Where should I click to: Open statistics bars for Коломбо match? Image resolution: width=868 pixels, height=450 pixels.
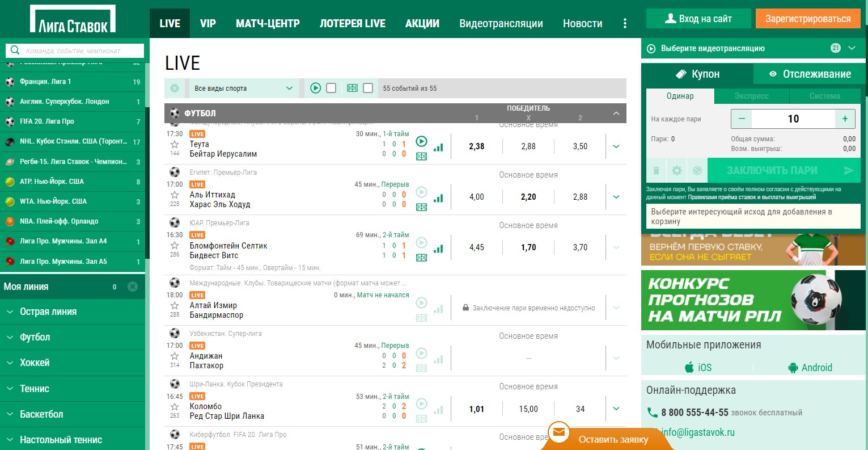pyautogui.click(x=438, y=410)
